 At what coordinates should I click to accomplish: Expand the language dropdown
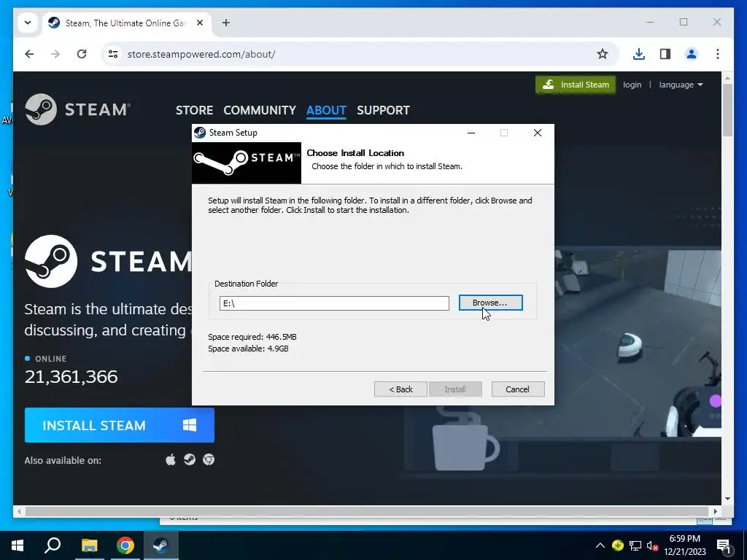(681, 85)
